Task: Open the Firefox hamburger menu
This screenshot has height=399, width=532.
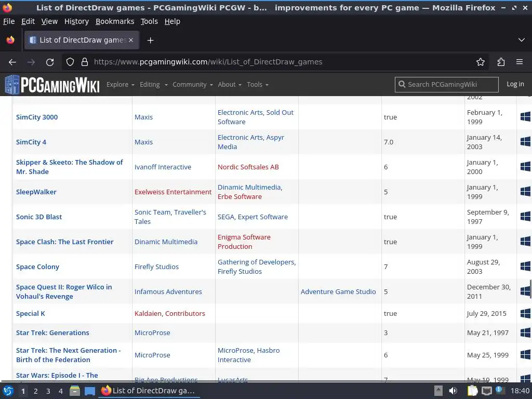Action: coord(520,62)
